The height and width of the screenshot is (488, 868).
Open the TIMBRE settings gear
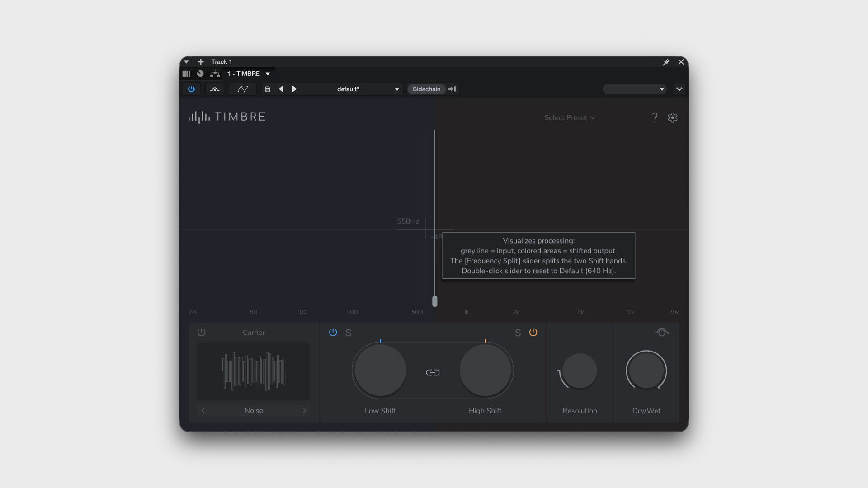point(673,117)
